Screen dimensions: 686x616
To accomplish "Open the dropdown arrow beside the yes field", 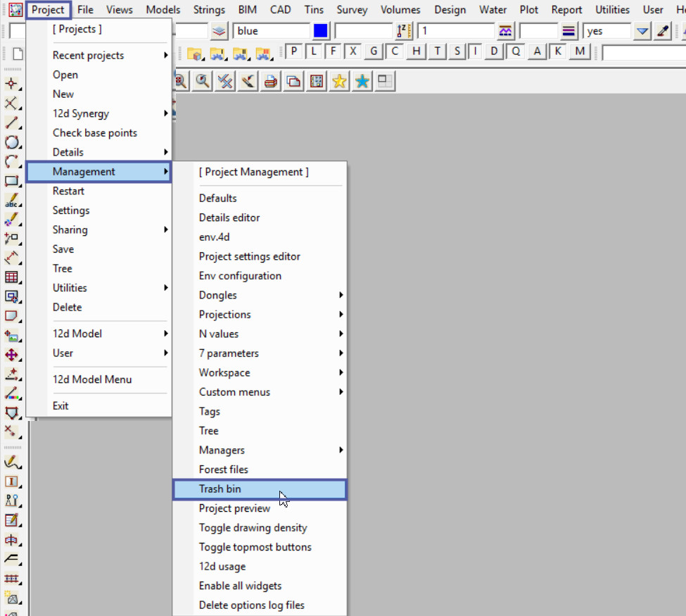I will click(642, 31).
